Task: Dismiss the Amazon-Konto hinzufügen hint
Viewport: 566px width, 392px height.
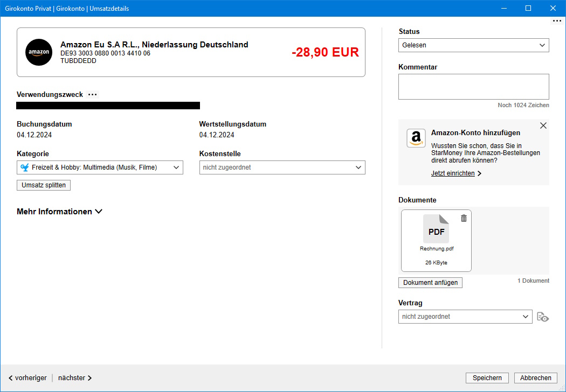Action: (x=543, y=125)
